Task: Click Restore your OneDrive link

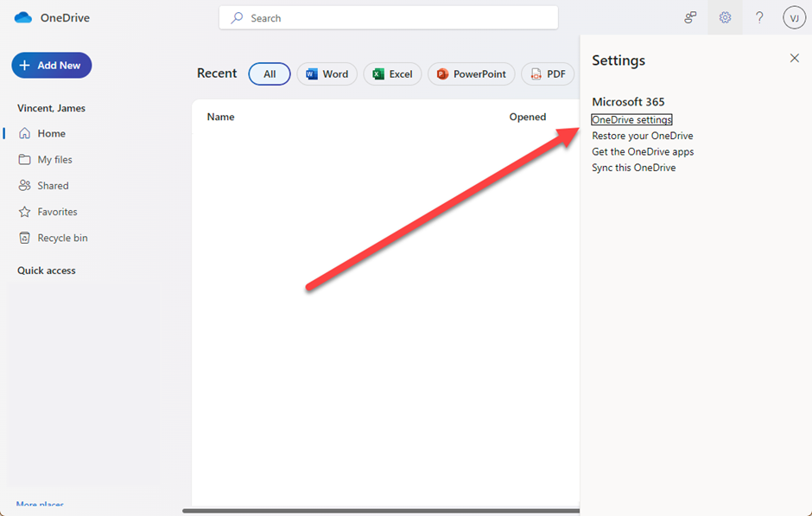Action: [x=643, y=136]
